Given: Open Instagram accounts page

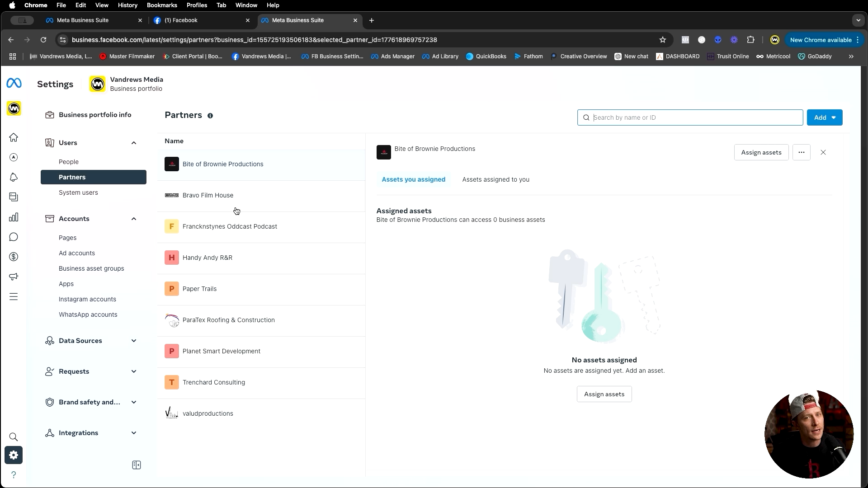Looking at the screenshot, I should 87,299.
